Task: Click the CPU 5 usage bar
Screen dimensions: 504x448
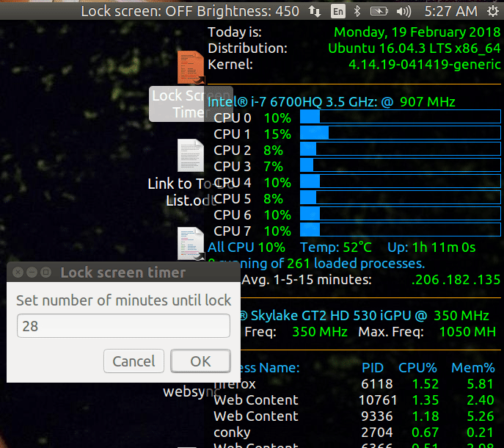Action: tap(401, 198)
